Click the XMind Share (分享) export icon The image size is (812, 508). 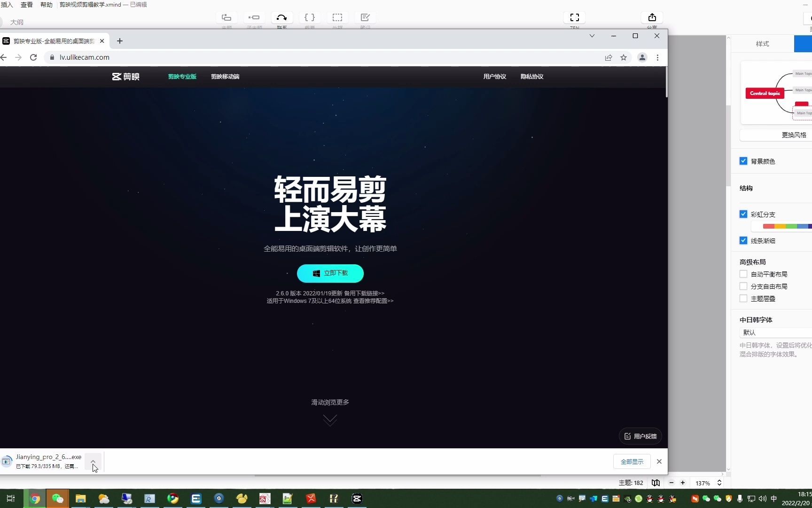pyautogui.click(x=652, y=17)
